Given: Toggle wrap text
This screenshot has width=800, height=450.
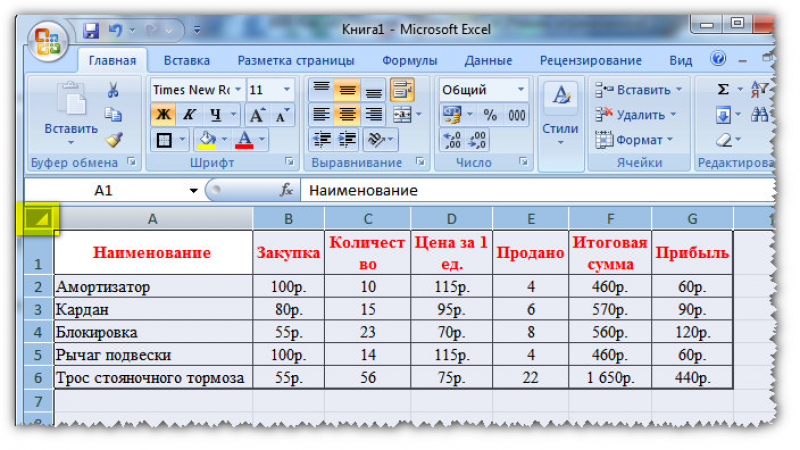Looking at the screenshot, I should pyautogui.click(x=402, y=90).
